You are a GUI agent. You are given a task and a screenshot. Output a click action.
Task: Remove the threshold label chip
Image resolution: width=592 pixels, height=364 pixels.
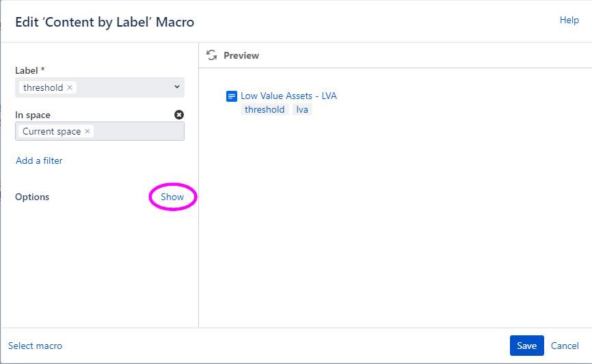70,87
